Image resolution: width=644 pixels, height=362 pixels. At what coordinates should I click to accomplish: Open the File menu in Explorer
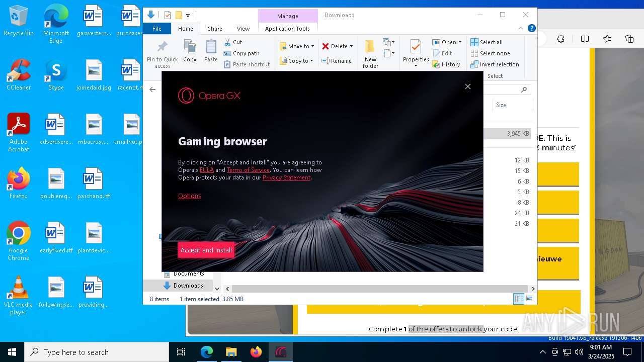coord(157,29)
